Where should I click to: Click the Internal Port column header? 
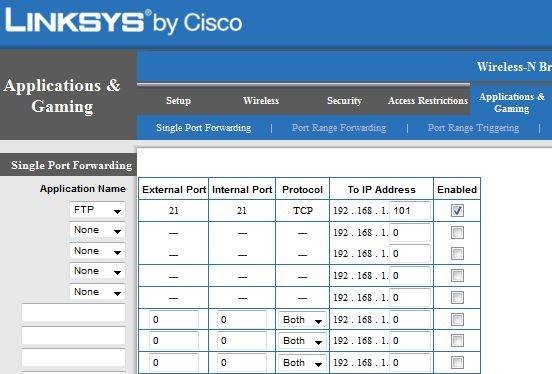click(242, 190)
